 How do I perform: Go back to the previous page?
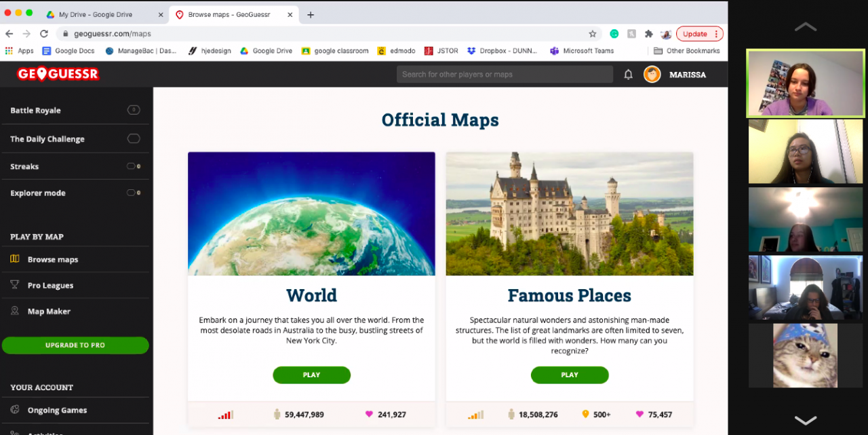point(9,34)
